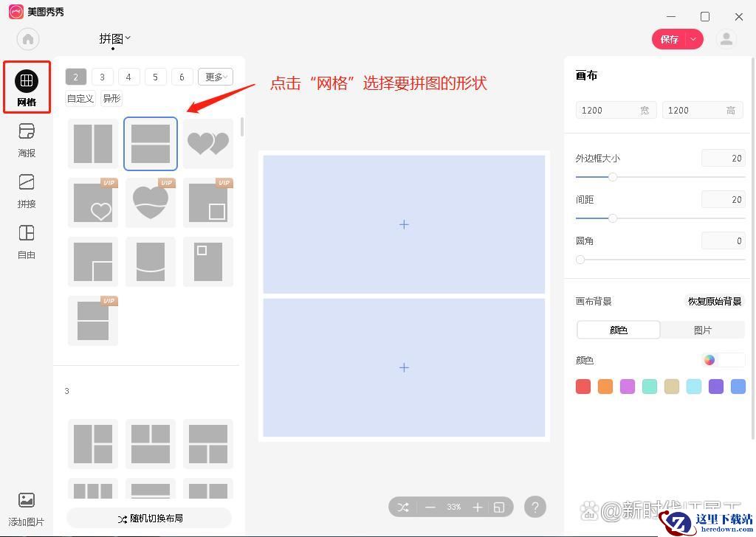Pick the red background color swatch
The height and width of the screenshot is (537, 756).
tap(583, 387)
